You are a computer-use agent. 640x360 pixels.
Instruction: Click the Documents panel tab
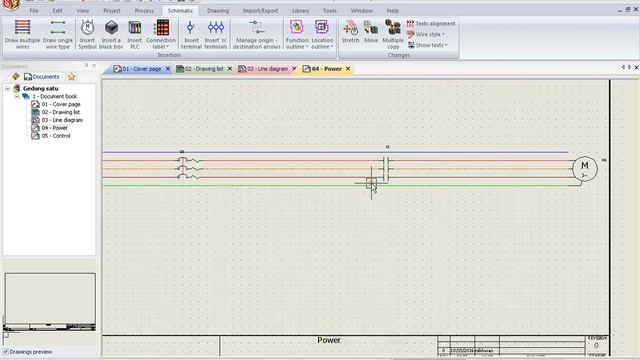click(42, 76)
